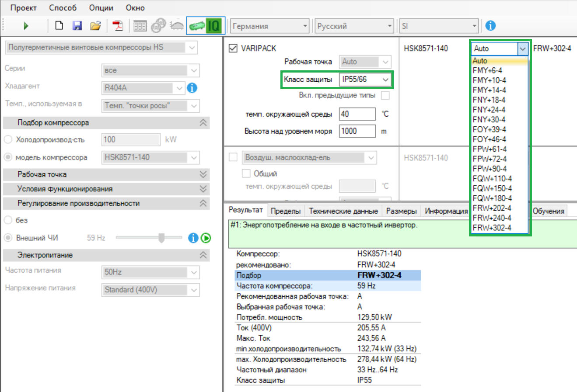Click the info icon next to refrigerant R404A
The image size is (577, 392).
pos(192,88)
